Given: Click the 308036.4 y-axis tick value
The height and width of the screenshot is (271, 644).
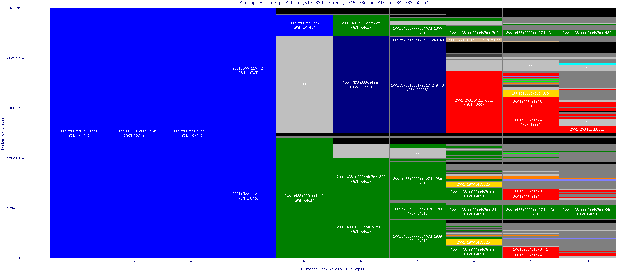Looking at the screenshot, I should pos(14,108).
